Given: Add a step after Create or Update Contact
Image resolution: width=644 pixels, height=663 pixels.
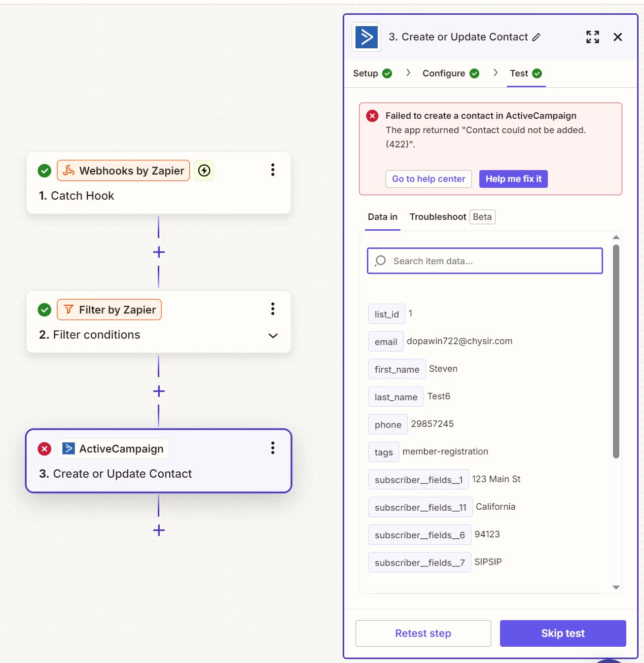Looking at the screenshot, I should pyautogui.click(x=159, y=530).
